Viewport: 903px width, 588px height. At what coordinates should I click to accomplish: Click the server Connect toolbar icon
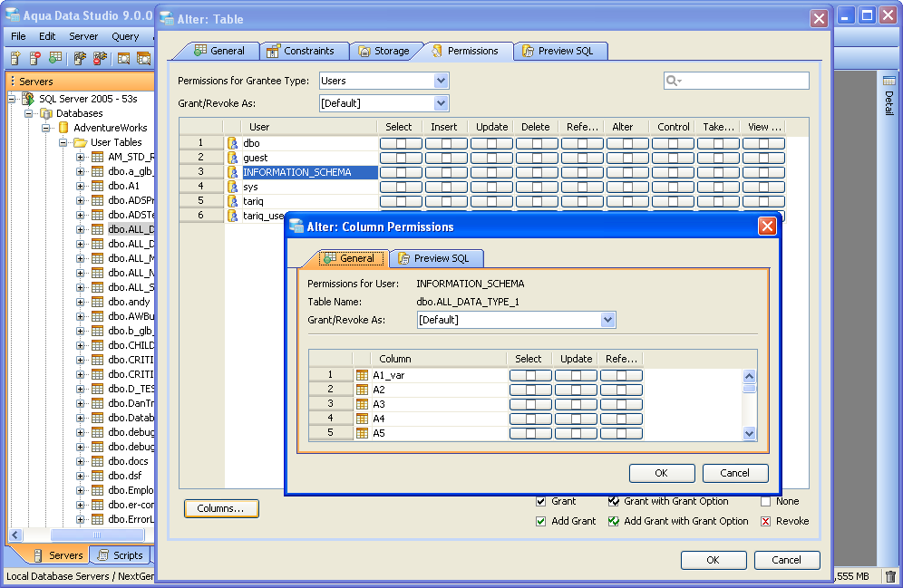point(80,59)
